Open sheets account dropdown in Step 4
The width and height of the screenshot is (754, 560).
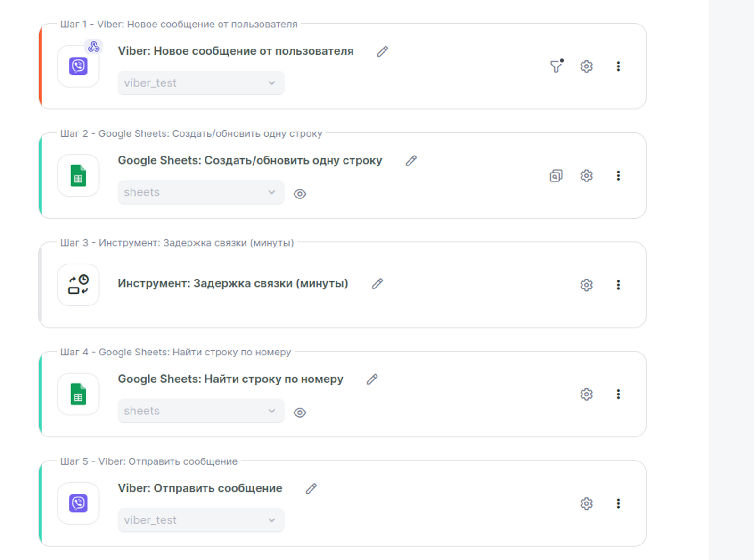pos(201,411)
